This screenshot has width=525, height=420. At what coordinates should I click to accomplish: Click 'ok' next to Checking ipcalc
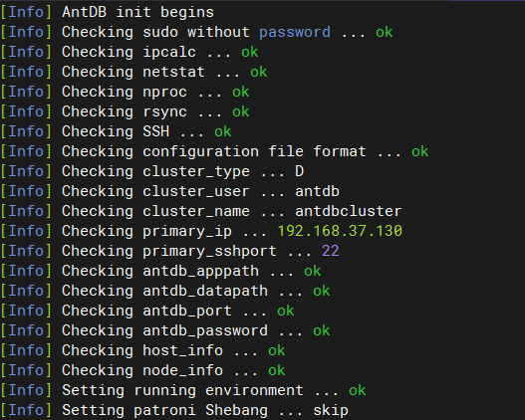pyautogui.click(x=250, y=52)
